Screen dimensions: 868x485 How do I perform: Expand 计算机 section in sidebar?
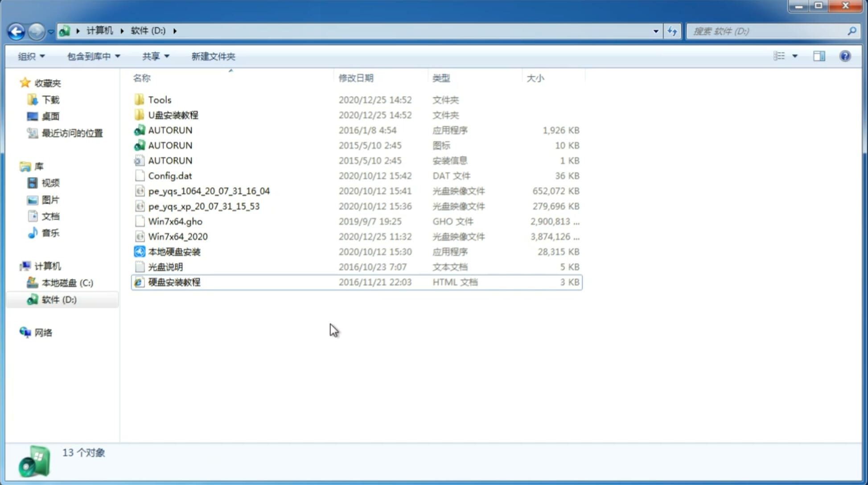[x=16, y=265]
